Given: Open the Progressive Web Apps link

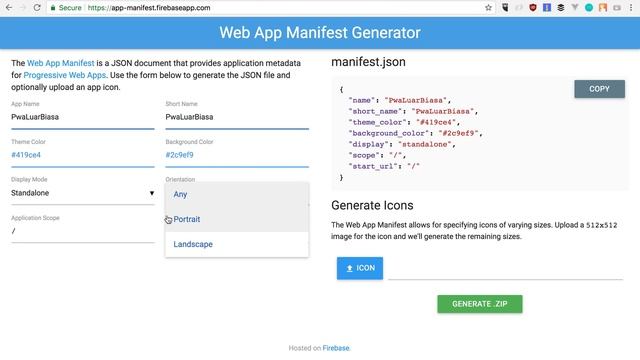Looking at the screenshot, I should [x=64, y=75].
